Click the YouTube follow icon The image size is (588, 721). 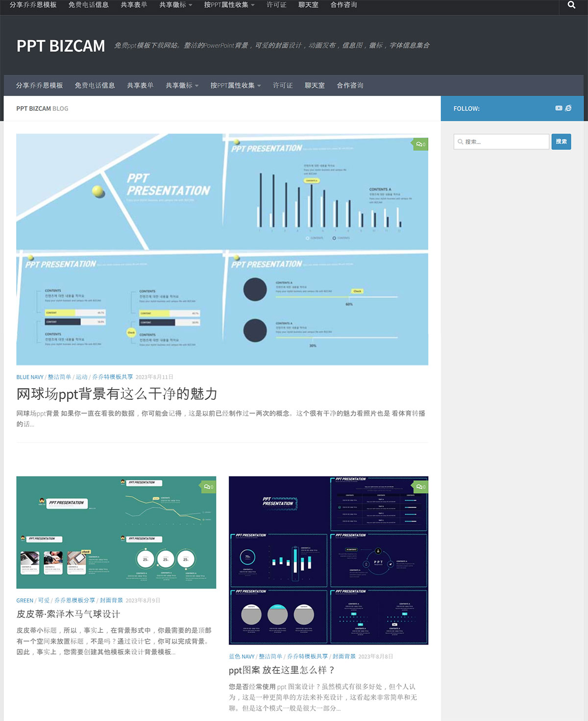[559, 108]
